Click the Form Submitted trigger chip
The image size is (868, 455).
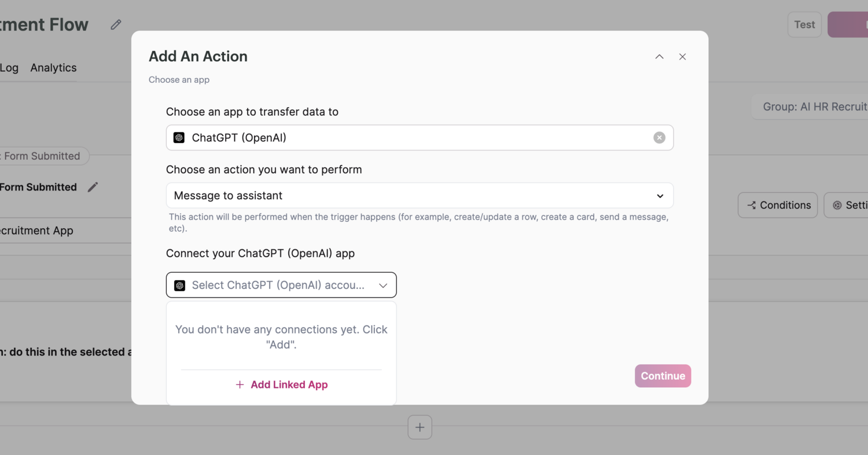[42, 156]
